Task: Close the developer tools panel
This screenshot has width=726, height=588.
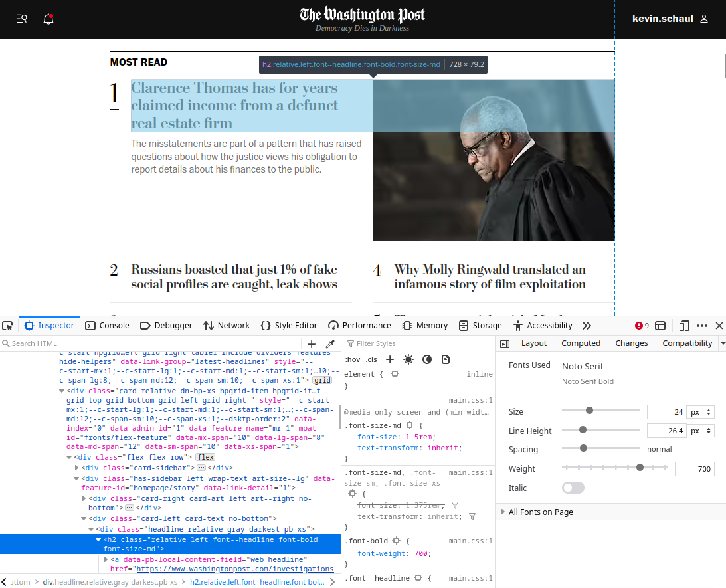Action: [719, 326]
